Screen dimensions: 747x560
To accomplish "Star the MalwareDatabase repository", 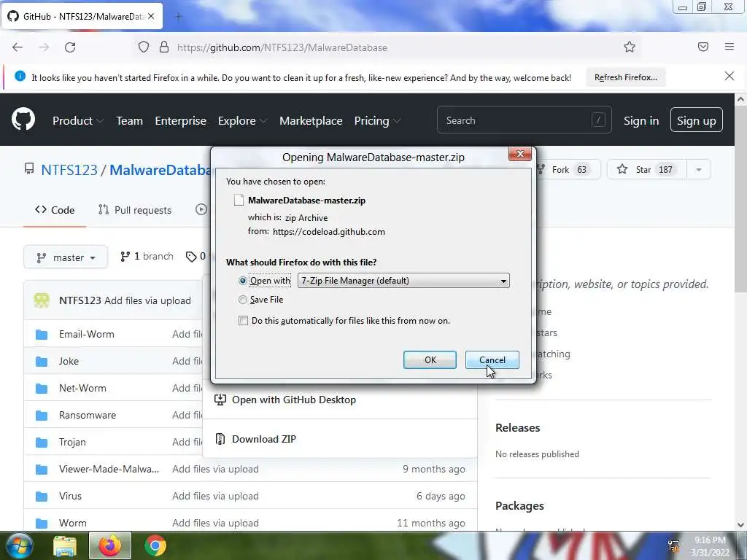I will (x=647, y=169).
